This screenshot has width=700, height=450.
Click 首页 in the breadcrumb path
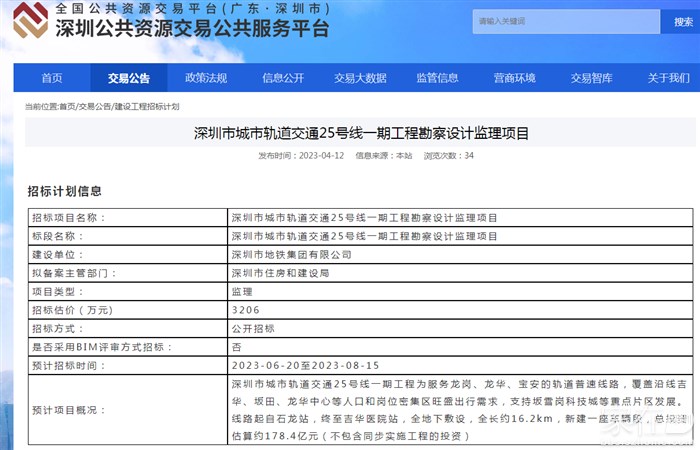(x=67, y=106)
